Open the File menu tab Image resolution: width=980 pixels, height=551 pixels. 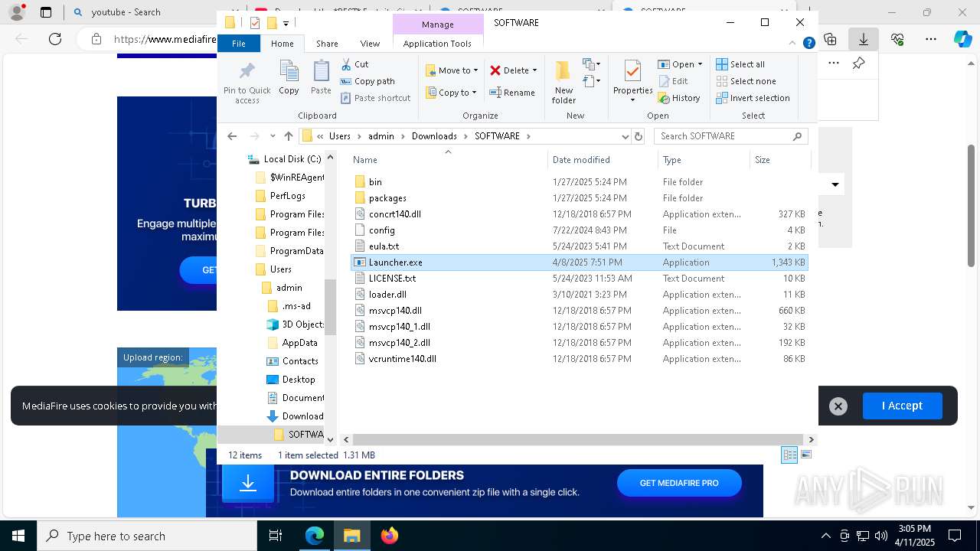coord(239,44)
